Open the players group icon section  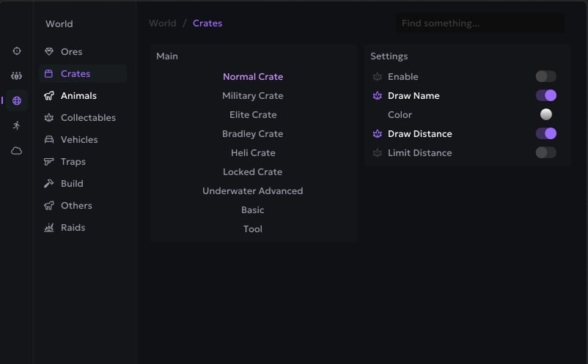pos(17,76)
